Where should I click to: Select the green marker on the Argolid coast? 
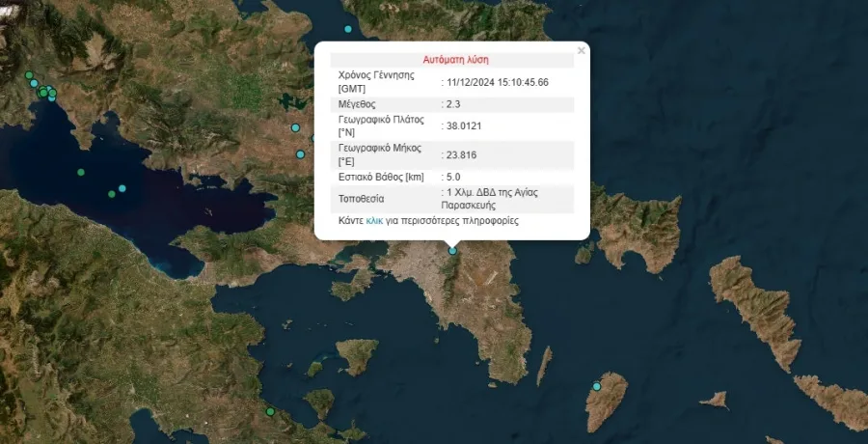270,412
